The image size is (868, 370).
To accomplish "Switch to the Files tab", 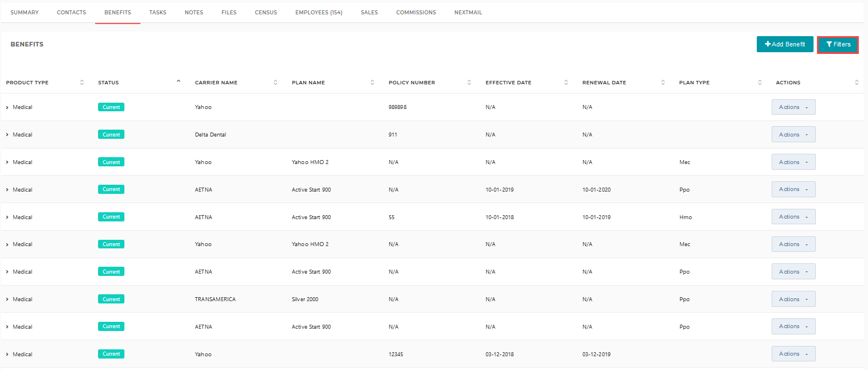I will [x=229, y=13].
